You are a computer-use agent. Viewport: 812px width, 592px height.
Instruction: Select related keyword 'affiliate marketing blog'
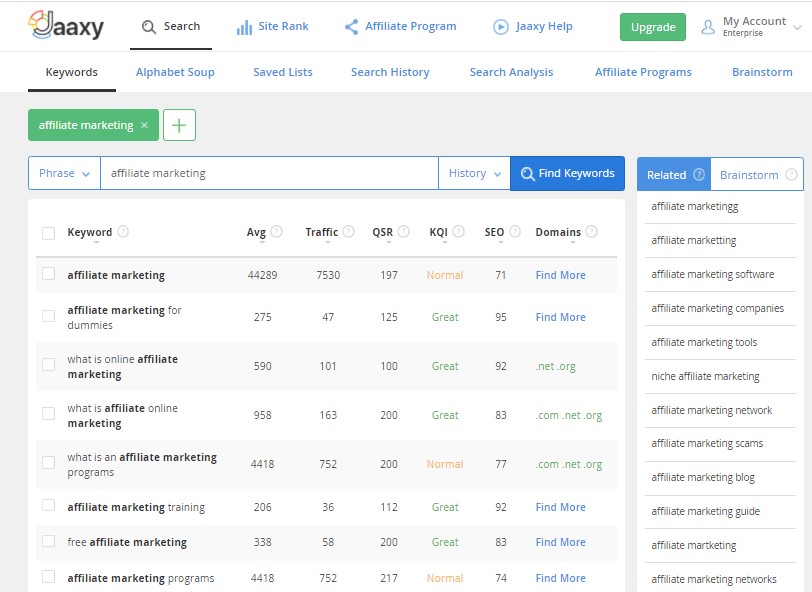(703, 478)
